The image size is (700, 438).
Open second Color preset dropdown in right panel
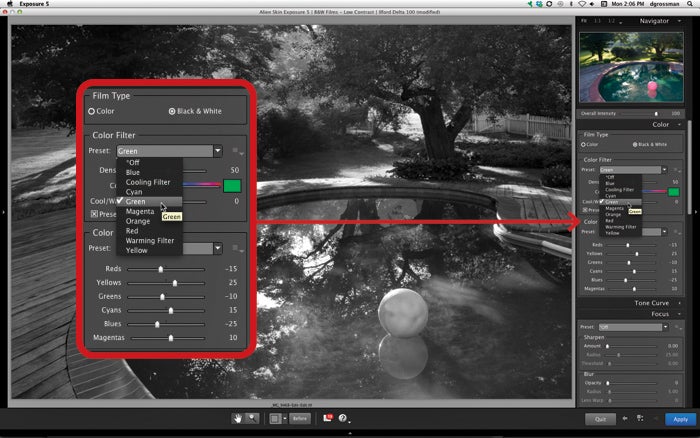click(664, 232)
